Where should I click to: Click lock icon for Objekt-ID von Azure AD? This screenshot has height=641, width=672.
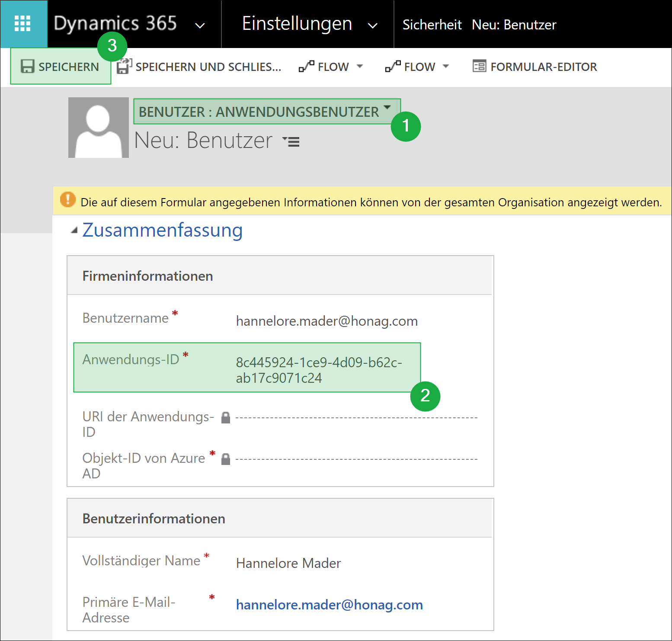225,459
